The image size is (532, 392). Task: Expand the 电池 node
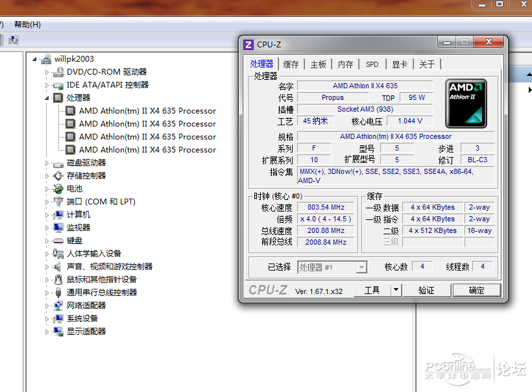coord(47,189)
